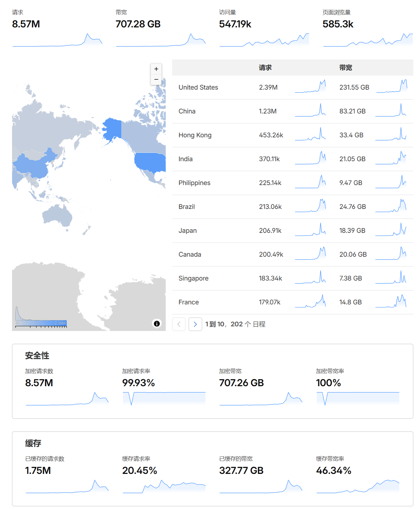Zoom out on the map
Viewport: 420px width, 509px height.
click(x=156, y=80)
